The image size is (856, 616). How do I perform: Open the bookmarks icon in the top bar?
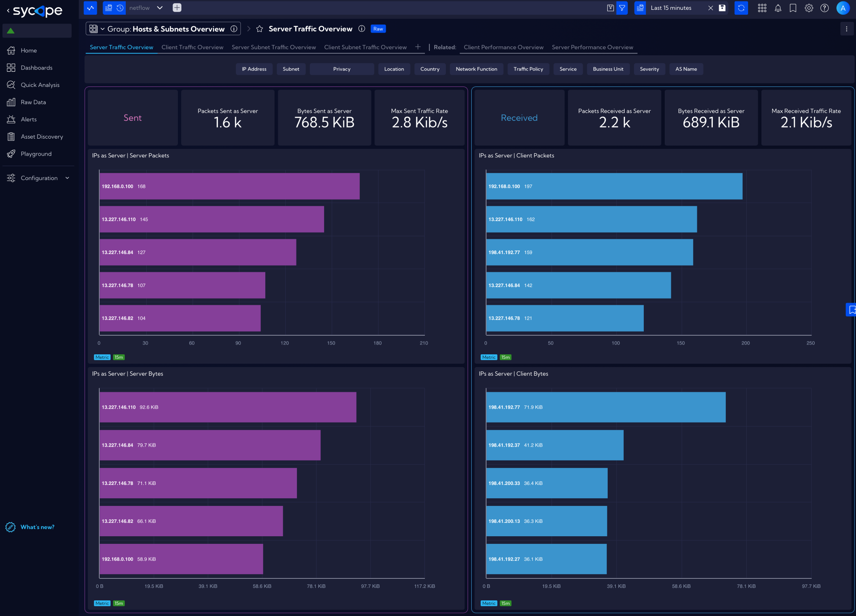[x=793, y=8]
